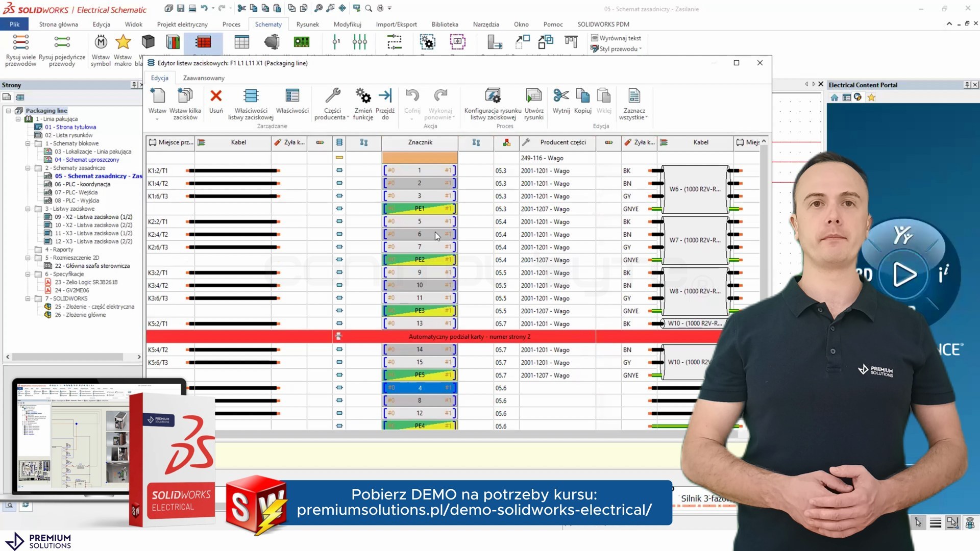Click the Znacznik column header
This screenshot has width=980, height=551.
pyautogui.click(x=420, y=142)
